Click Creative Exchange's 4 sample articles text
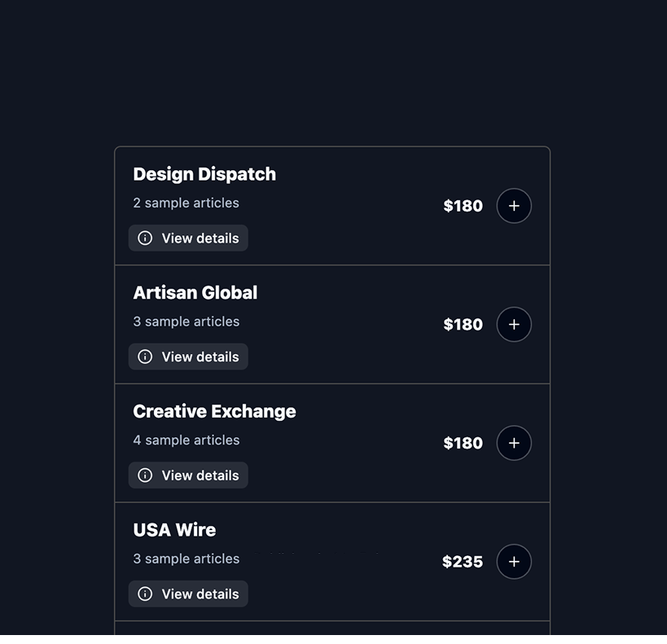 coord(186,440)
